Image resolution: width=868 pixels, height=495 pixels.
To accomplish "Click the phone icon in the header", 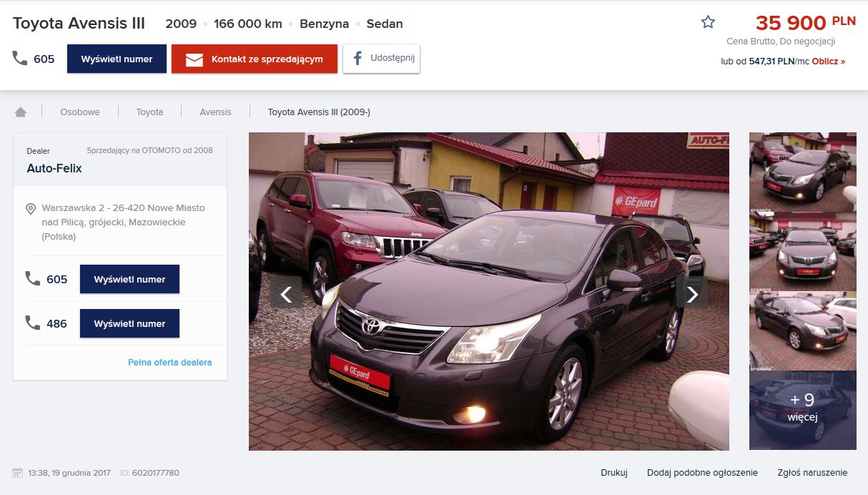I will pos(20,59).
